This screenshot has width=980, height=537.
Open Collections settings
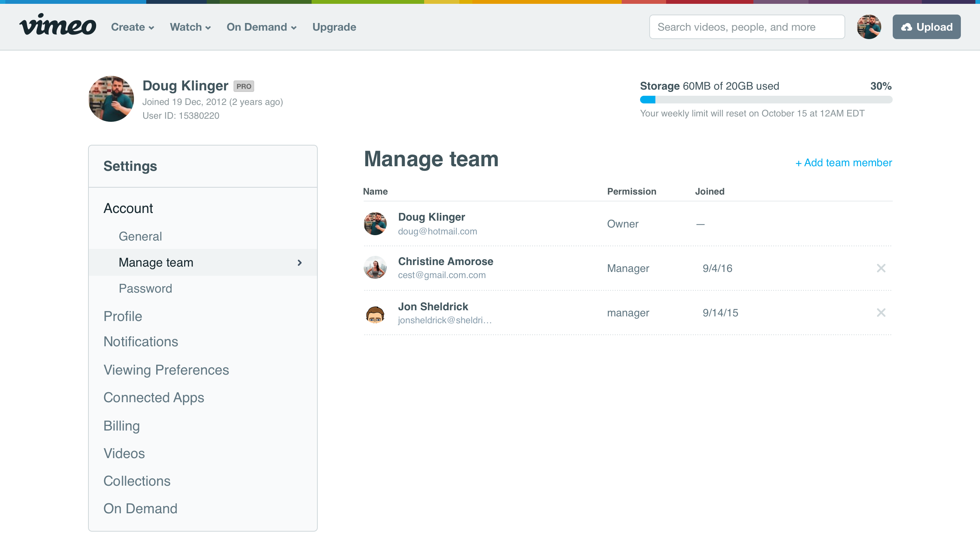(x=137, y=481)
